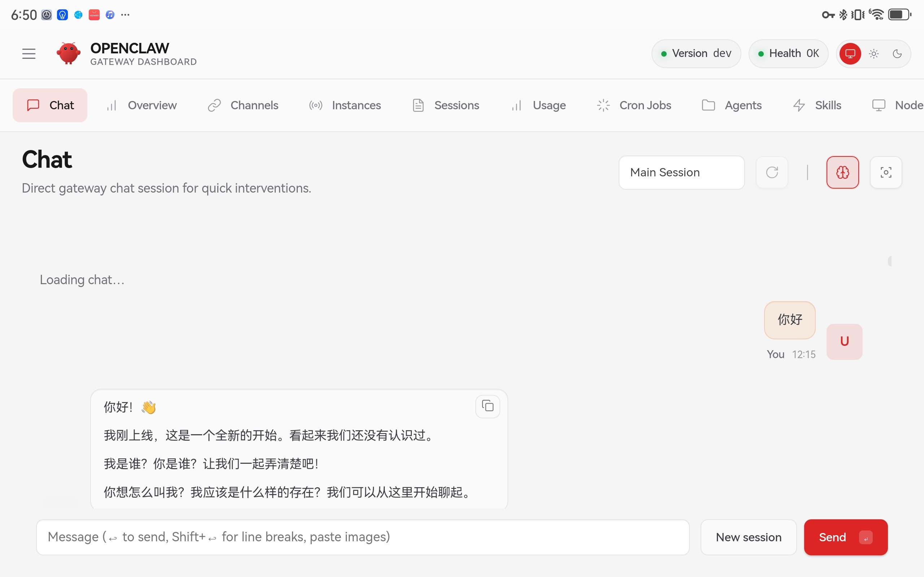Click the OPENCLAW mascot logo
This screenshot has width=924, height=577.
click(68, 53)
